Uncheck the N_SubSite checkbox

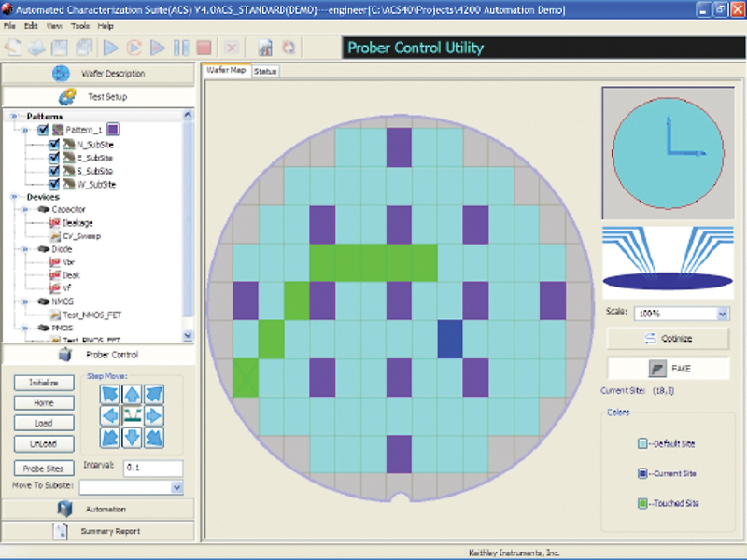[x=54, y=145]
